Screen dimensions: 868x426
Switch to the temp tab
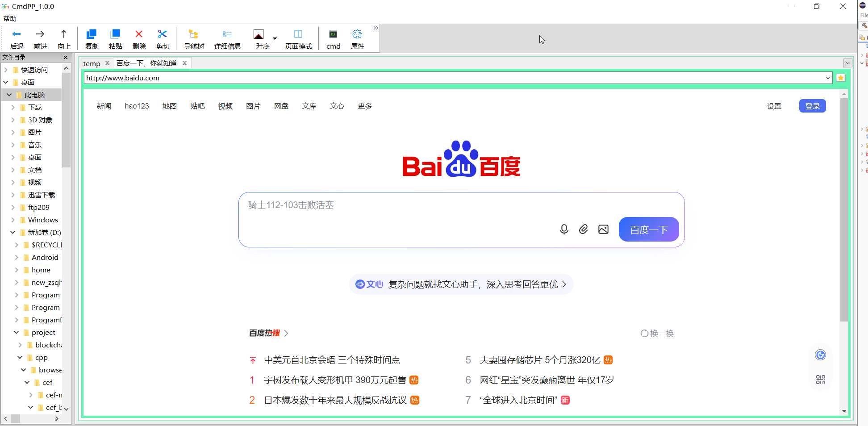(92, 63)
